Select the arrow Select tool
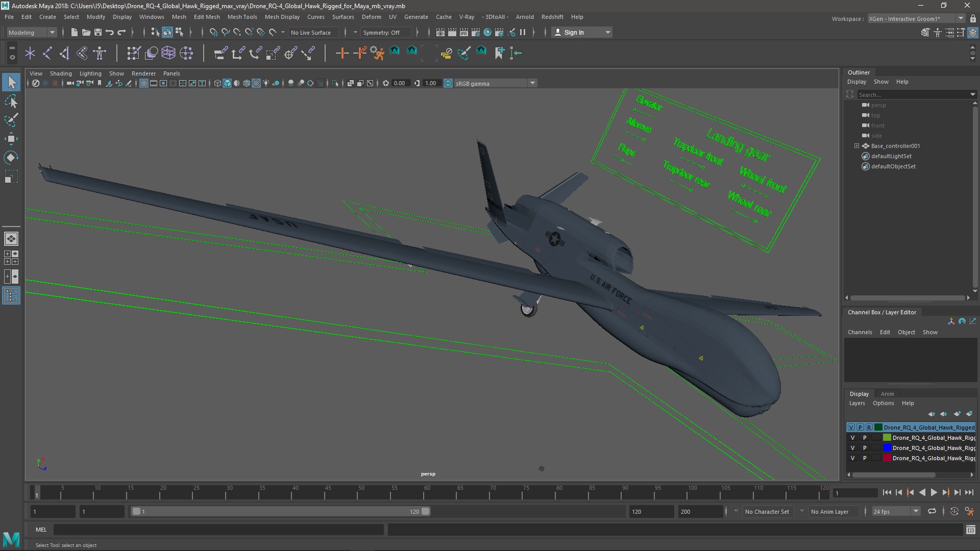980x551 pixels. click(11, 83)
